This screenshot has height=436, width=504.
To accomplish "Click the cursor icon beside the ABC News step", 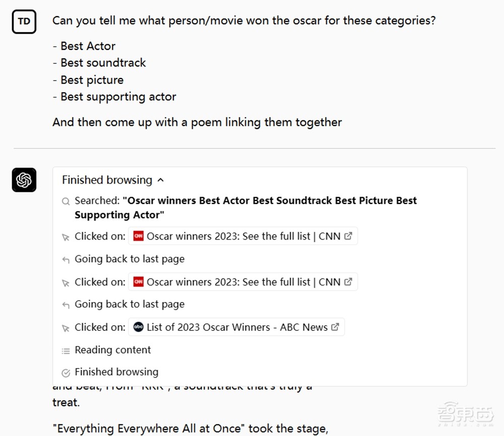I will [66, 328].
